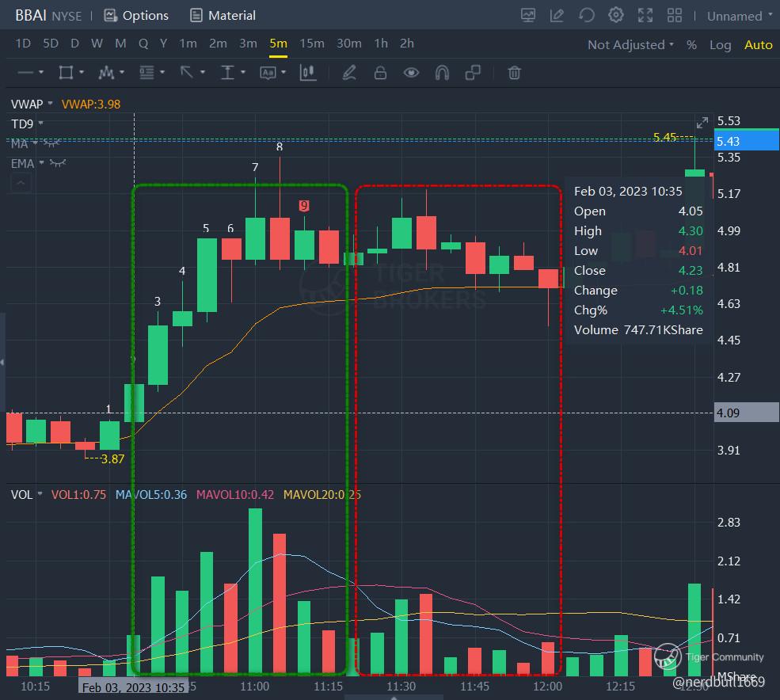780x700 pixels.
Task: Select the 2h interval
Action: [x=407, y=44]
